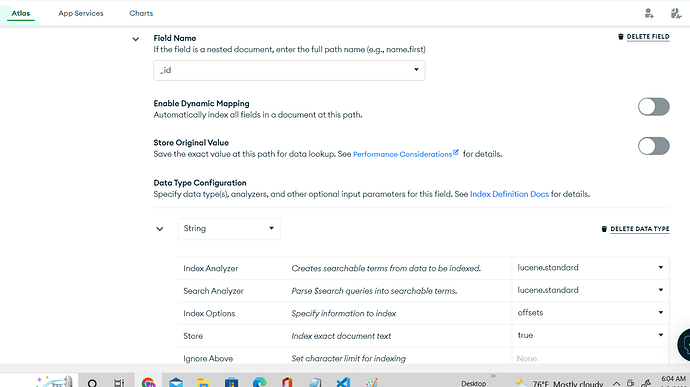Open the Mail app in the taskbar
This screenshot has width=690, height=387.
click(176, 382)
